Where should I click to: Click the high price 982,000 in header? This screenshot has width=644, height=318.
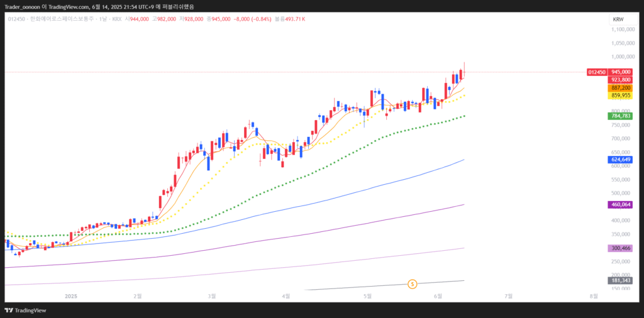(167, 19)
